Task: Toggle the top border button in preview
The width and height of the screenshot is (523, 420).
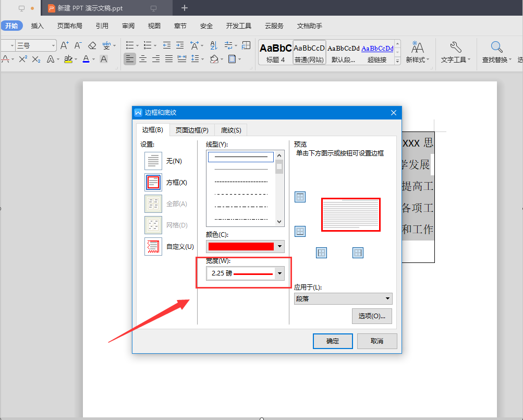Action: pos(300,197)
